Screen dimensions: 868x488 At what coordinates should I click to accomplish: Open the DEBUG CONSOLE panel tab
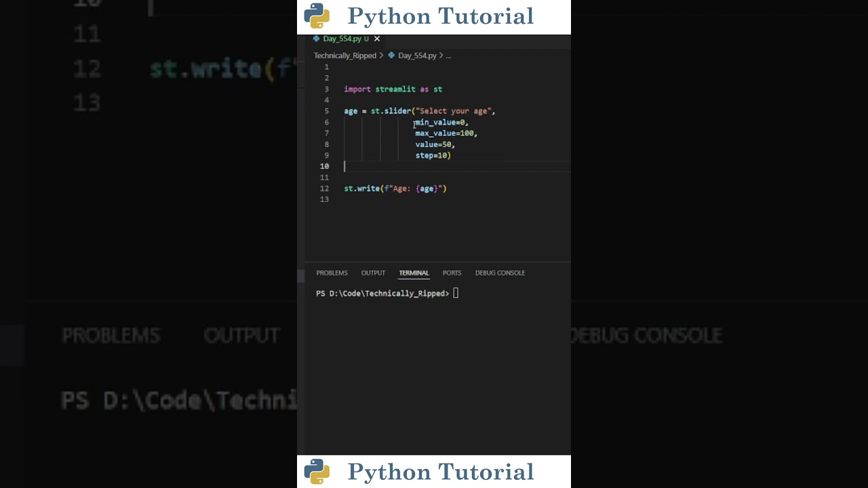(500, 272)
